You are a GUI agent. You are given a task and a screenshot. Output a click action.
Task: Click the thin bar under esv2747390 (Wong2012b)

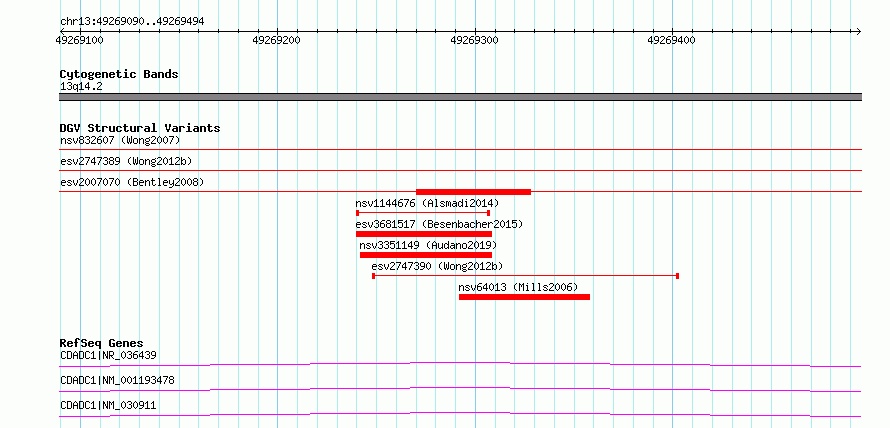click(526, 276)
